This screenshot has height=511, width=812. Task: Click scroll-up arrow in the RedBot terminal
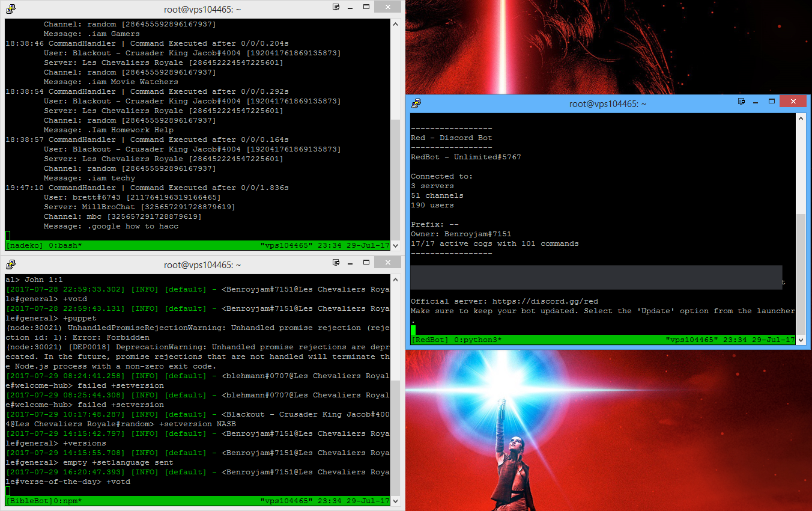[801, 119]
